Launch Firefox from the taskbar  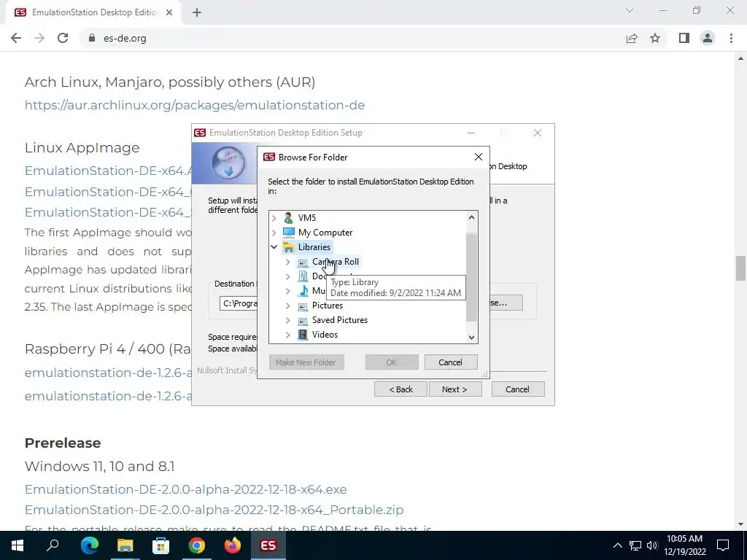click(x=233, y=545)
